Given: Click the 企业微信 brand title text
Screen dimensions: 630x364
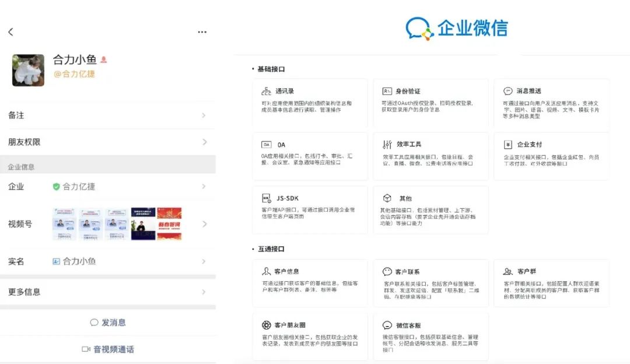Looking at the screenshot, I should point(473,28).
